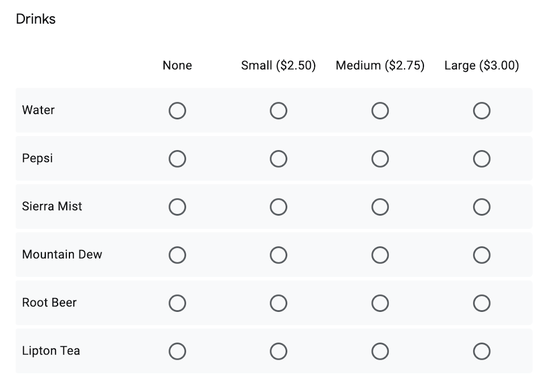This screenshot has width=551, height=392.
Task: Choose Medium Mountain Dew
Action: 380,255
